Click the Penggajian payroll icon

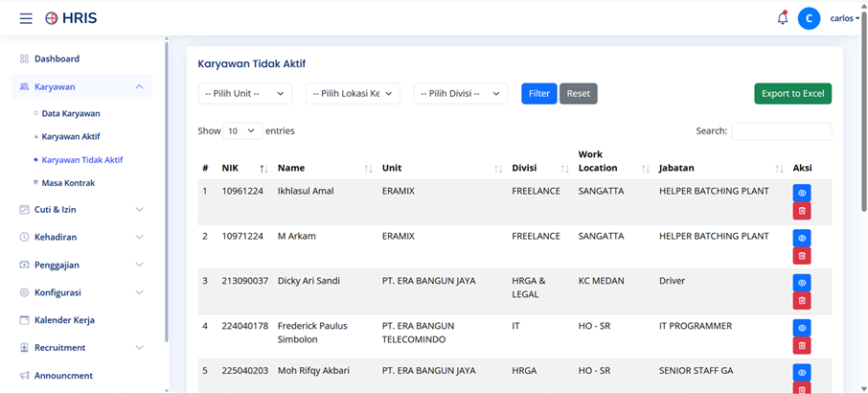click(24, 265)
